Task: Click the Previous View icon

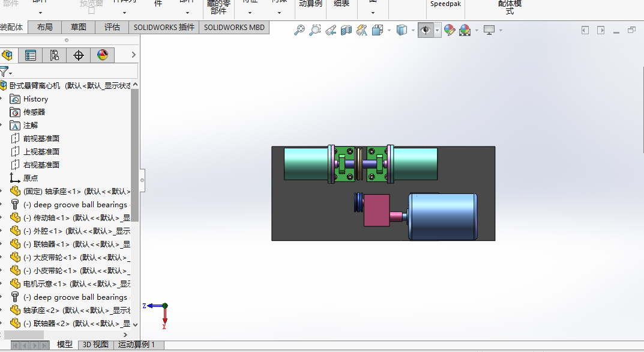Action: (331, 30)
